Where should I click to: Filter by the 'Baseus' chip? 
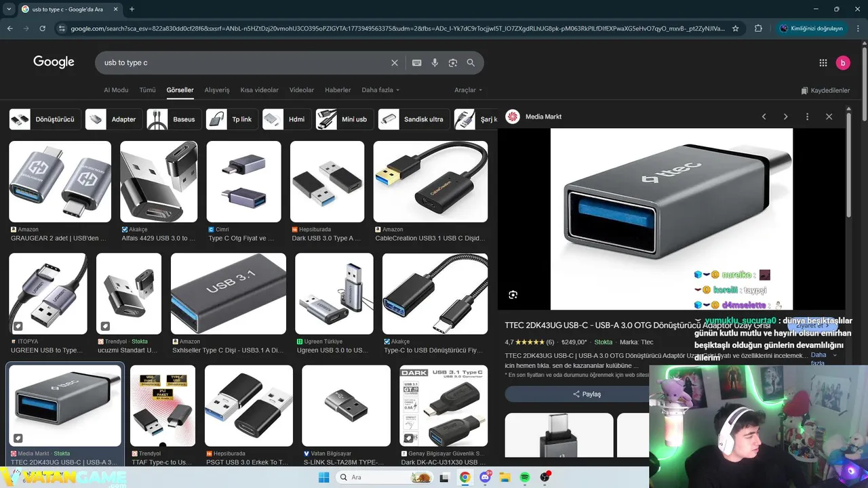(174, 119)
